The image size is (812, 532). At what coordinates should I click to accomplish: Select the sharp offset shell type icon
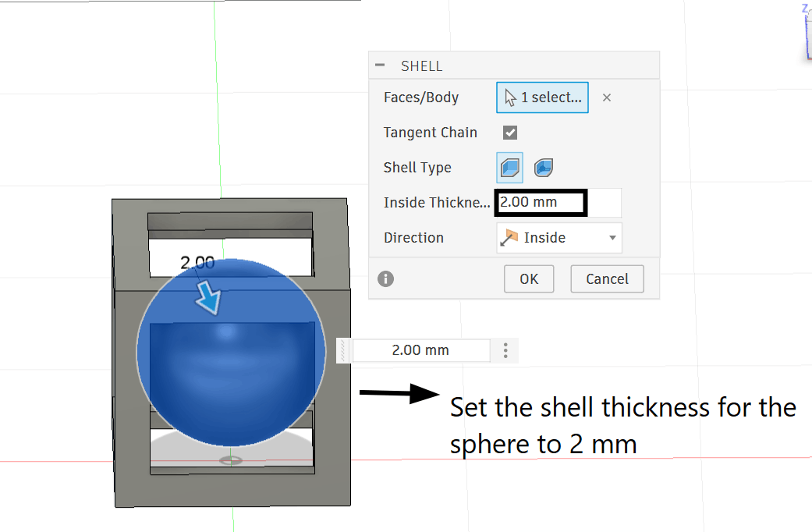[x=510, y=168]
